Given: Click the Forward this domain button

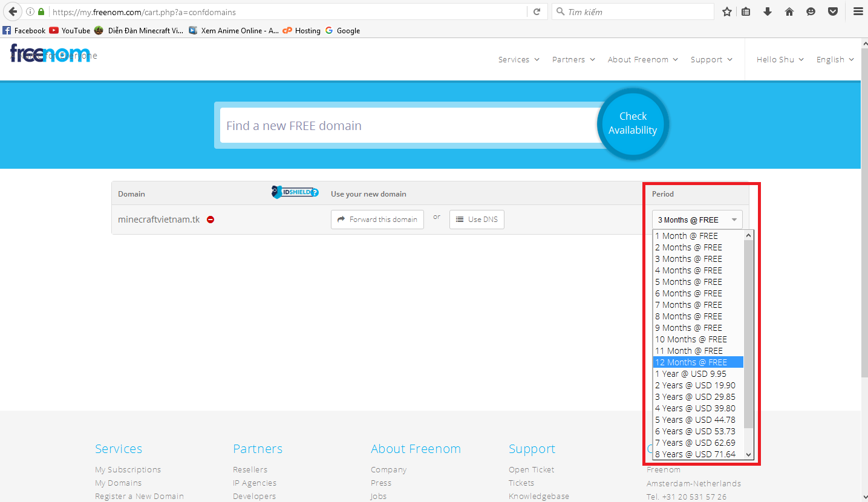Looking at the screenshot, I should tap(377, 220).
